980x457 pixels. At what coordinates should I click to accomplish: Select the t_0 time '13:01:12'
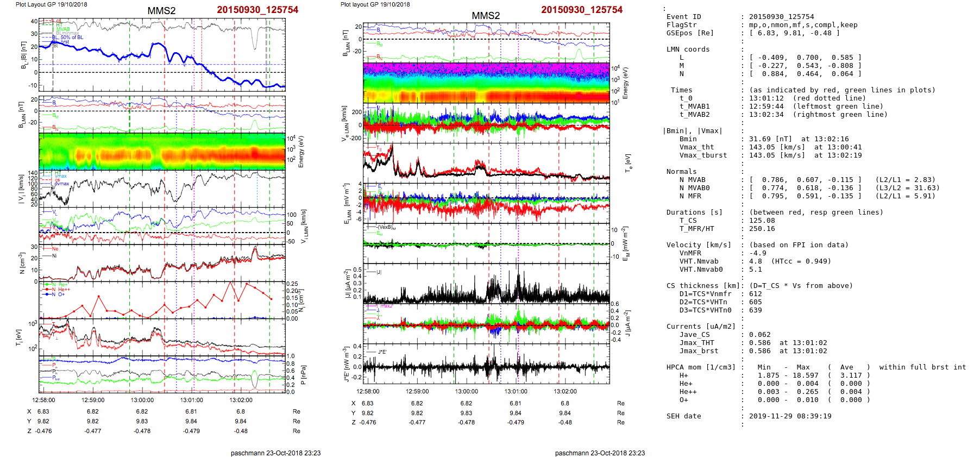(x=767, y=98)
